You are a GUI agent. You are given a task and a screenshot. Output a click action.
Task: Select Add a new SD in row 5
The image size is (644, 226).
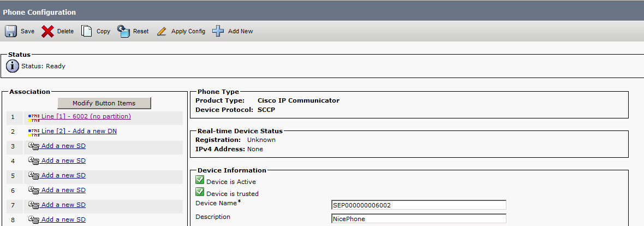pos(64,175)
